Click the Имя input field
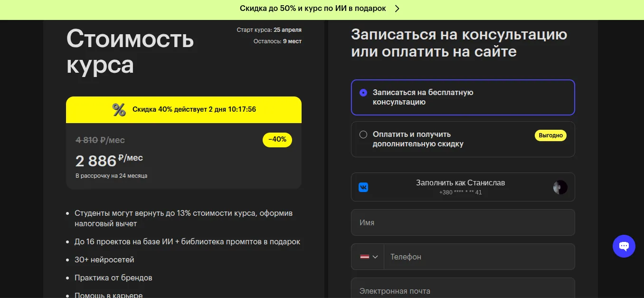 [x=463, y=222]
